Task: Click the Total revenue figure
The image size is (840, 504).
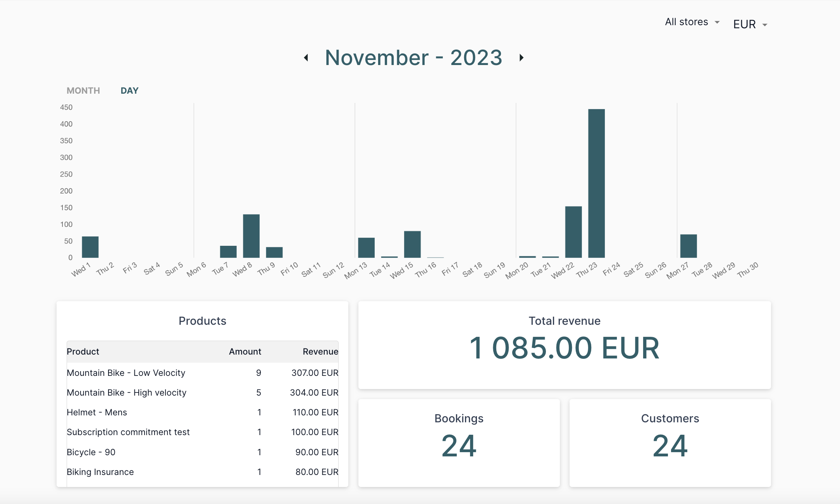Action: click(x=564, y=348)
